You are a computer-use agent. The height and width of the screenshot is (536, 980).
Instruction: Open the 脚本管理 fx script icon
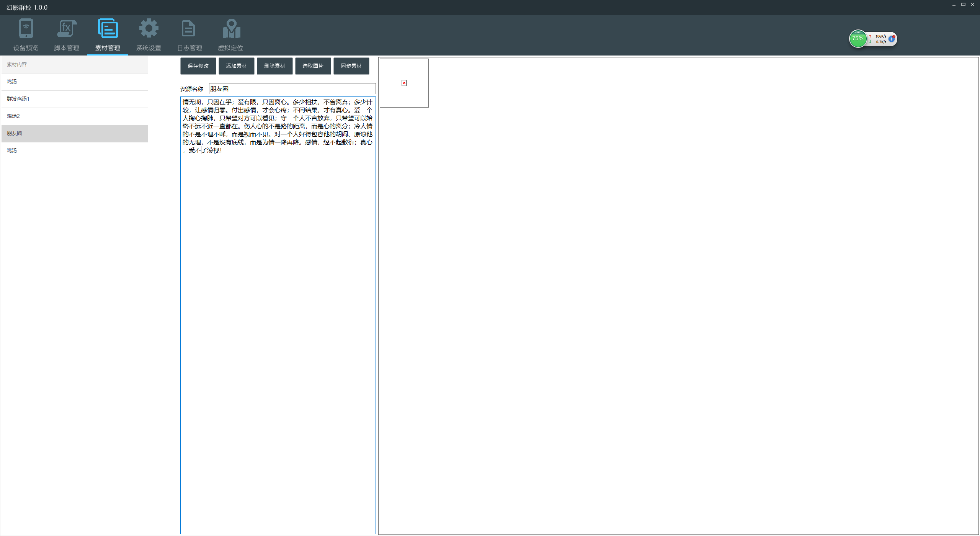pos(67,29)
